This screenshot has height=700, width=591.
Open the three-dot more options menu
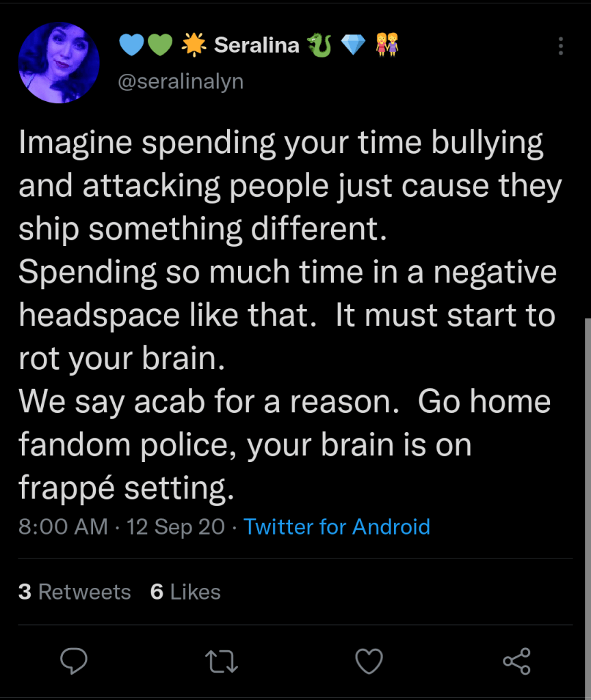point(560,46)
